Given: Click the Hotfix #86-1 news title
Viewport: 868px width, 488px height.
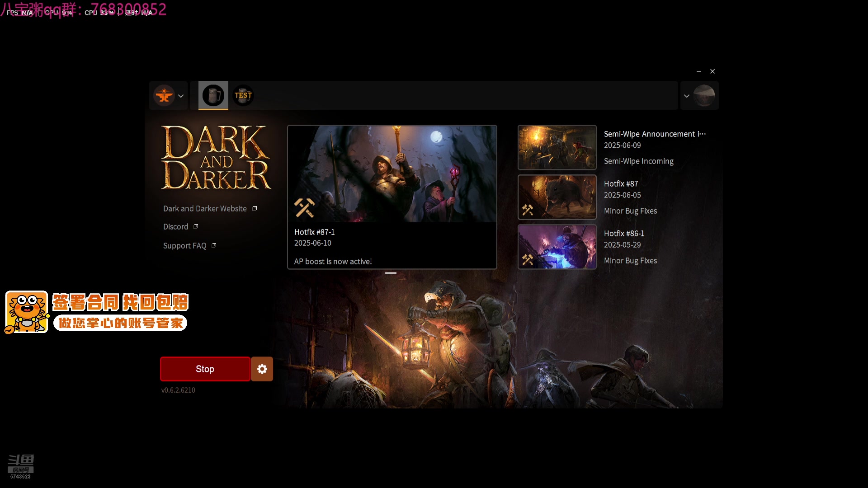Looking at the screenshot, I should coord(624,234).
